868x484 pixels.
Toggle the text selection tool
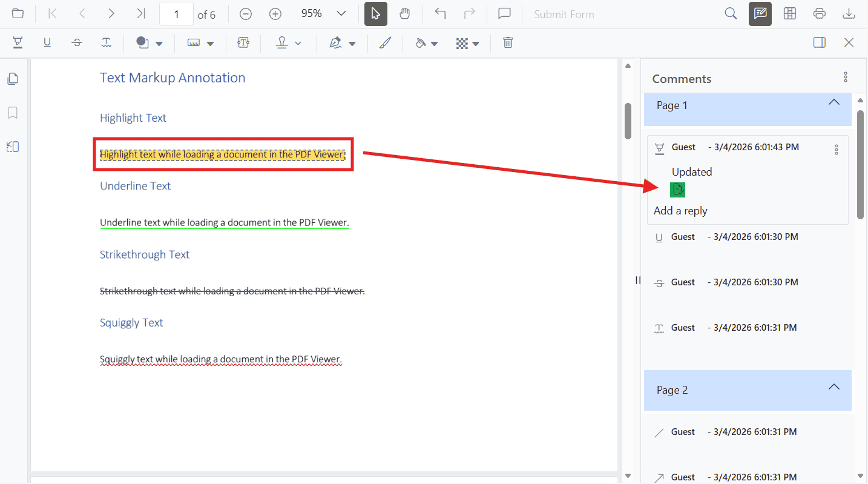click(375, 13)
